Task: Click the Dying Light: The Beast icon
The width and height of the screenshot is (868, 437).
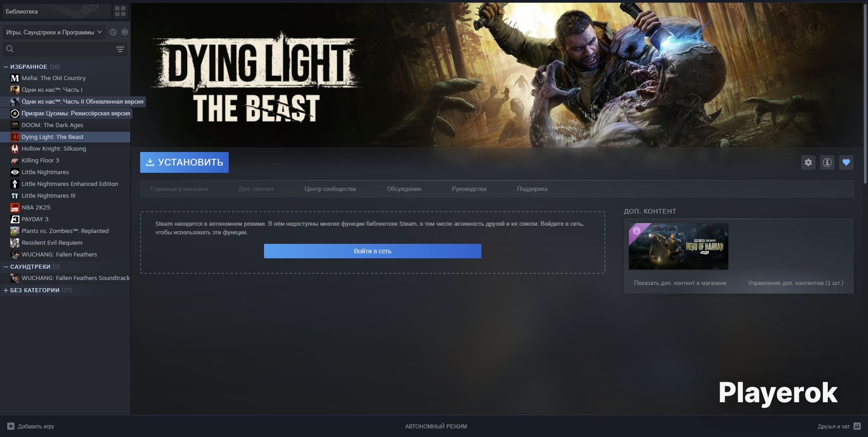Action: click(15, 137)
